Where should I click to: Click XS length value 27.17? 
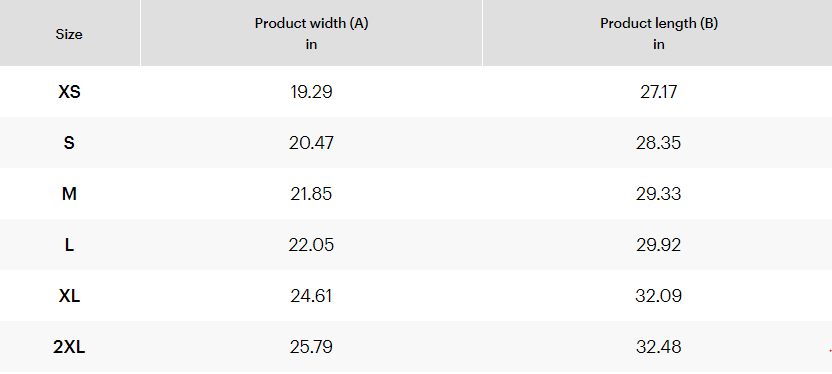pyautogui.click(x=658, y=92)
